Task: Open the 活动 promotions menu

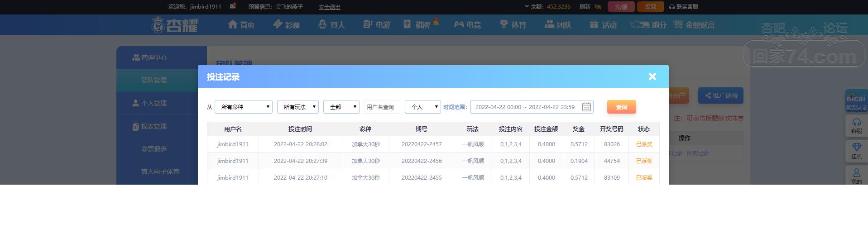Action: point(604,24)
